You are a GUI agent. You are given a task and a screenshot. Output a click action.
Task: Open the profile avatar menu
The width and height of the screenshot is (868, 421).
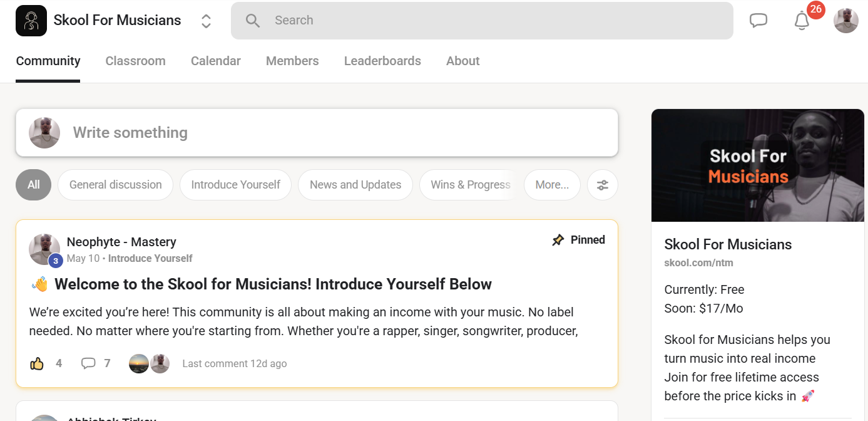[846, 21]
